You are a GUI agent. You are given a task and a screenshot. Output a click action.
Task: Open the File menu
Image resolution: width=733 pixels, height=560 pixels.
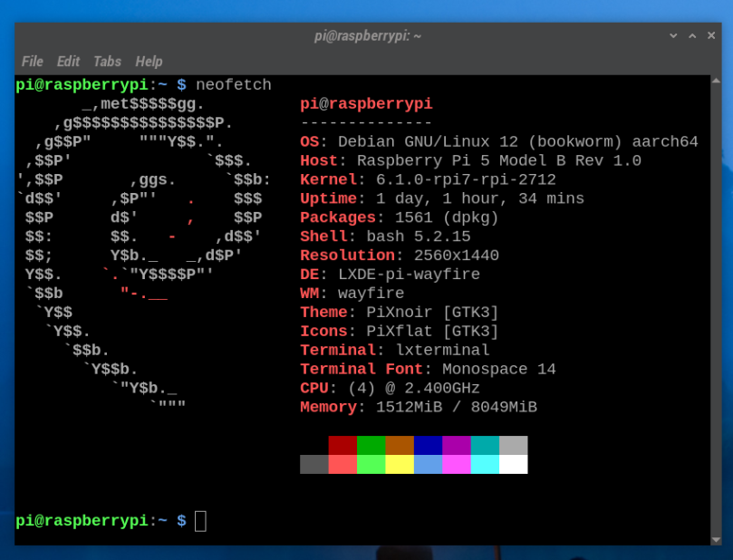pyautogui.click(x=33, y=62)
